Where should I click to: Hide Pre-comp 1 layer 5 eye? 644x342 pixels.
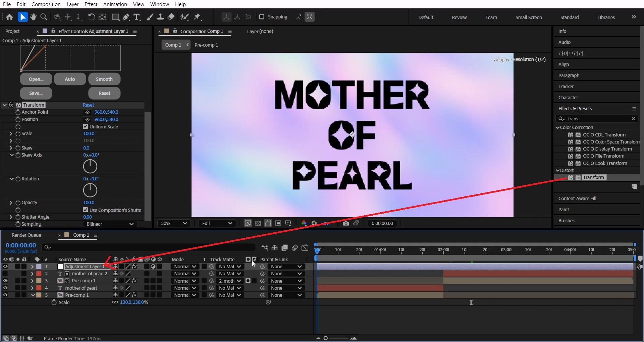(x=5, y=295)
